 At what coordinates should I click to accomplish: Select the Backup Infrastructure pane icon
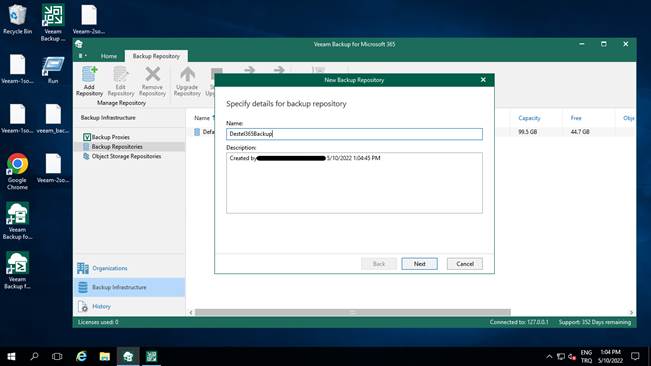tap(83, 287)
